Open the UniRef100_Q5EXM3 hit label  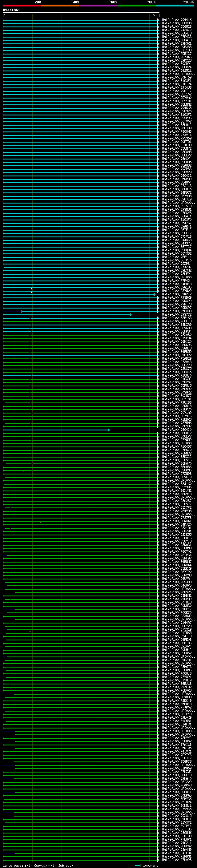click(x=177, y=311)
